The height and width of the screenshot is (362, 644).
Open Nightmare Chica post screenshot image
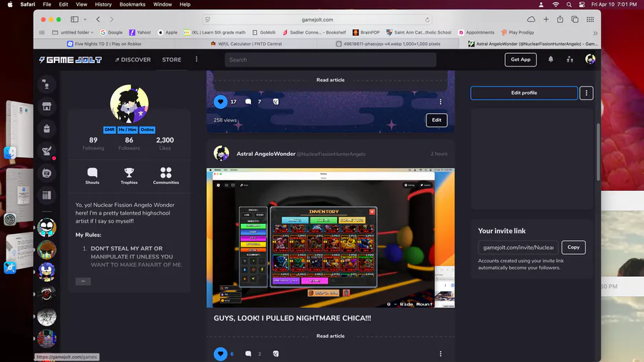(331, 238)
